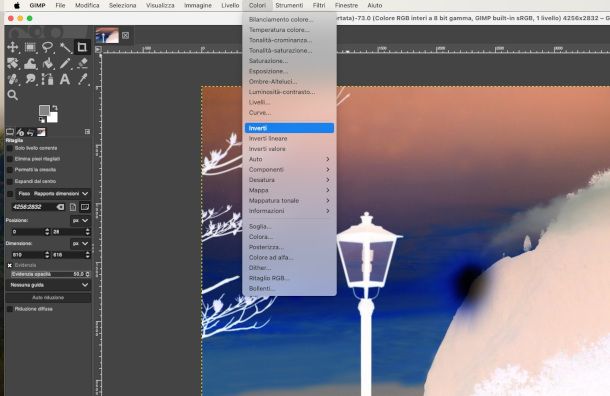Select the Fuzzy Select magic wand tool
The height and width of the screenshot is (396, 610).
coord(65,47)
